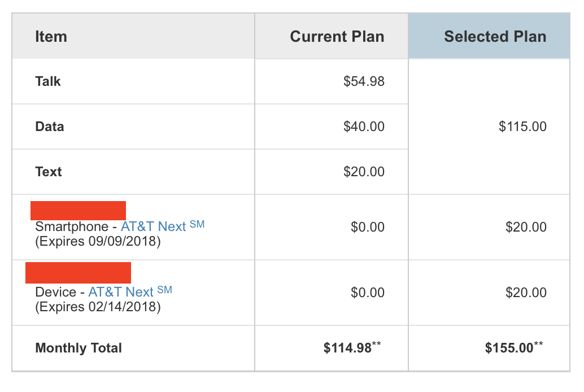Select the $155.00 selected monthly total
Screen dimensions: 584x392
click(x=513, y=347)
